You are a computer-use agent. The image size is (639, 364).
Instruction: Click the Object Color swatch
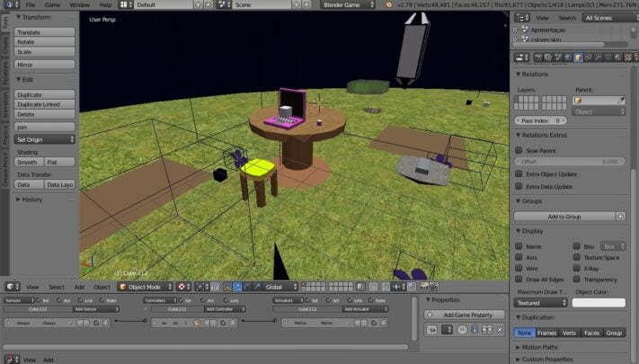(x=598, y=303)
